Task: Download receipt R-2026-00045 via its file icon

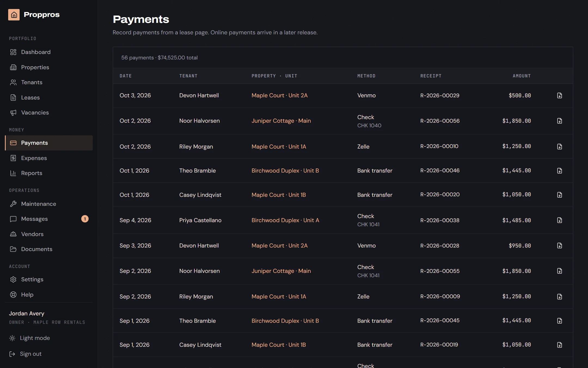Action: 559,321
